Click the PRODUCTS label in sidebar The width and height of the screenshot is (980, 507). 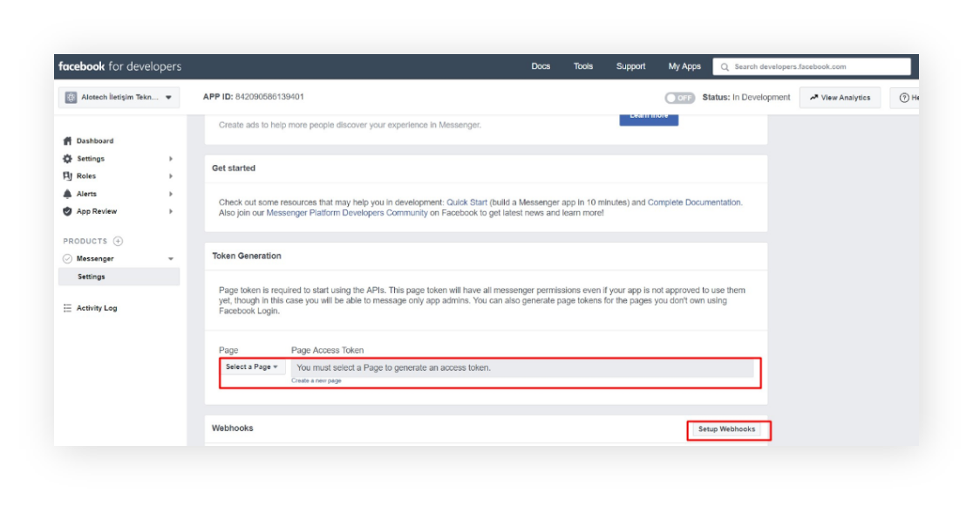[x=85, y=242]
